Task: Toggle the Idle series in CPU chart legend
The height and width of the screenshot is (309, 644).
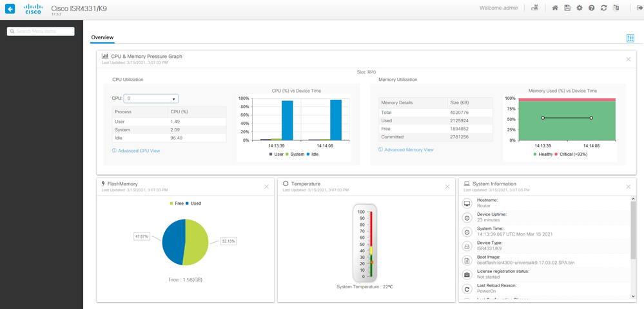Action: [313, 154]
